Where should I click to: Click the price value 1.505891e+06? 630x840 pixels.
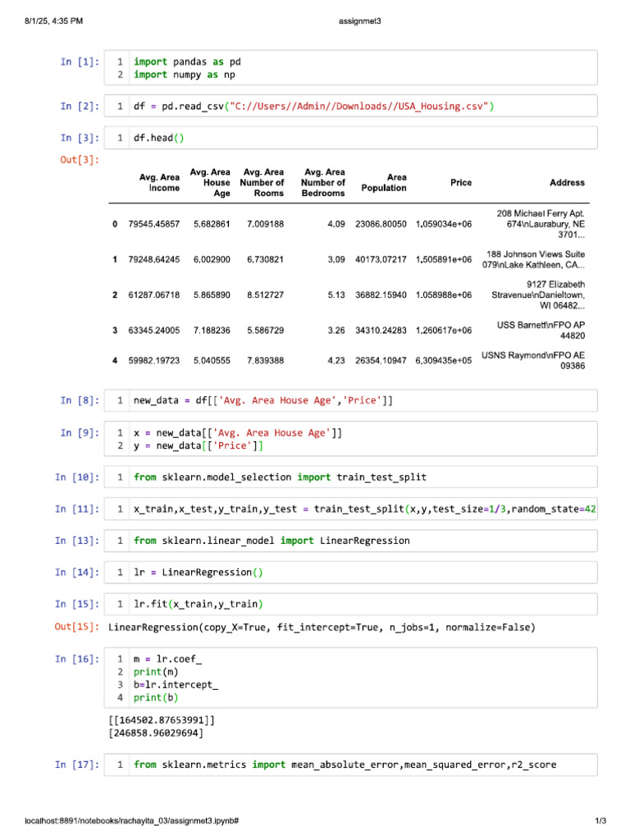[444, 259]
